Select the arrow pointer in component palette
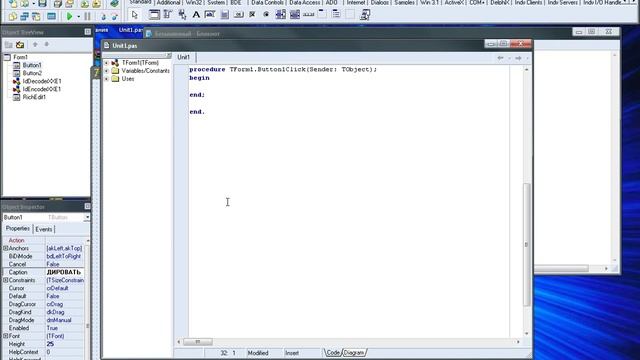Viewport: 640px width, 360px height. 135,15
